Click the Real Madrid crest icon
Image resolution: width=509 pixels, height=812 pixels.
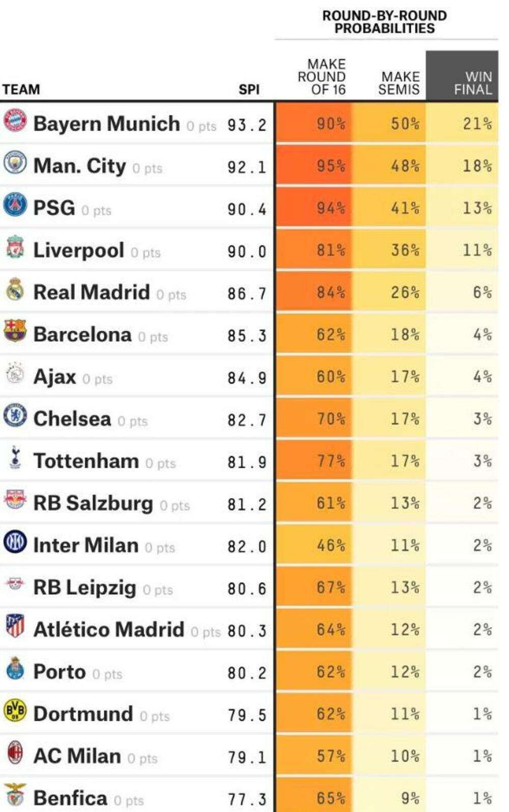15,289
